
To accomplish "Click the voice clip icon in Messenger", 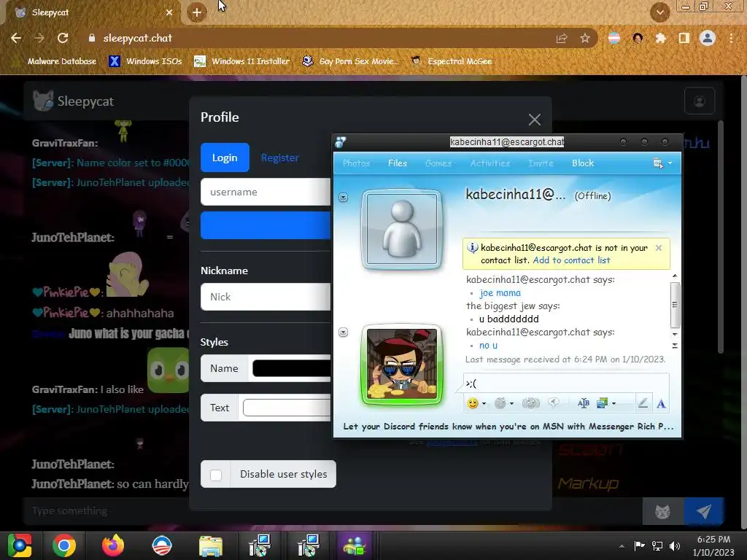I will [x=554, y=402].
